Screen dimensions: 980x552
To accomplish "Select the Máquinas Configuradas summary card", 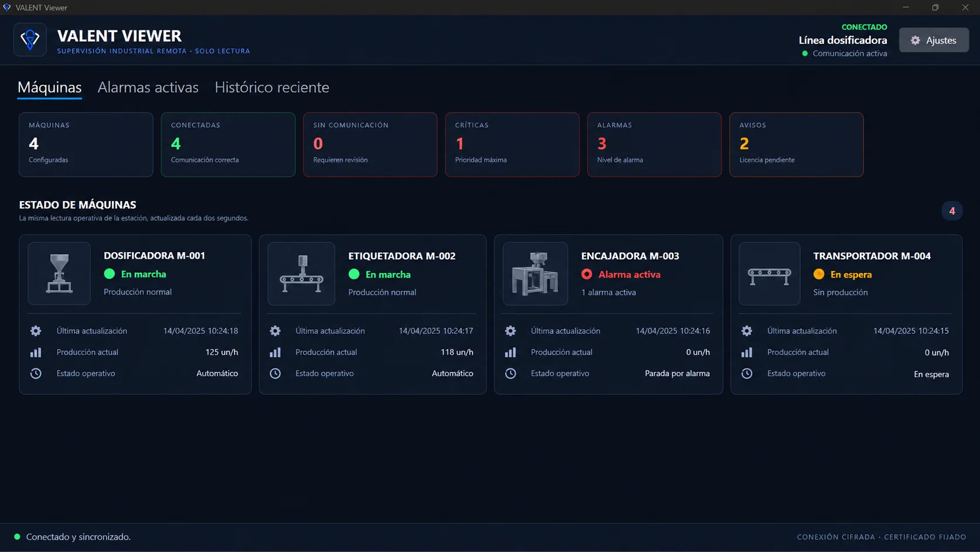I will (x=86, y=144).
